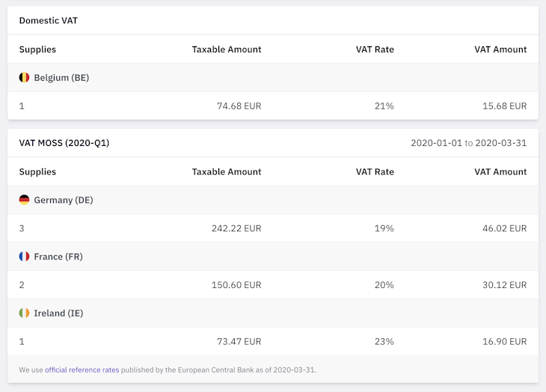Click the Belgium flag icon
Screen dimensions: 546x392
pyautogui.click(x=25, y=78)
